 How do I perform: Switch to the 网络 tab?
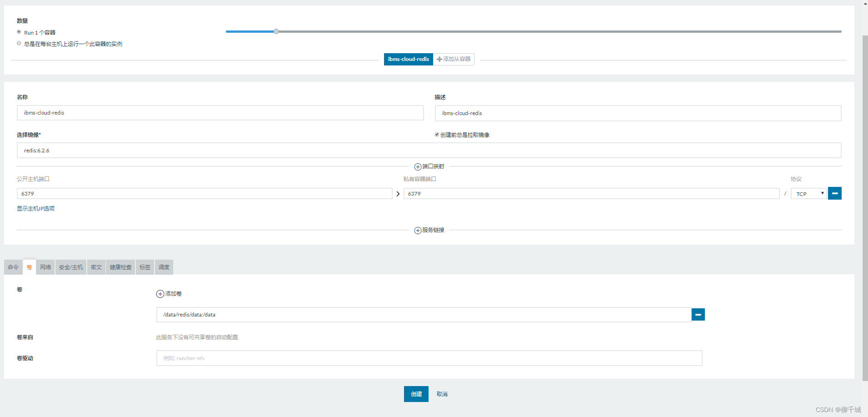coord(45,267)
